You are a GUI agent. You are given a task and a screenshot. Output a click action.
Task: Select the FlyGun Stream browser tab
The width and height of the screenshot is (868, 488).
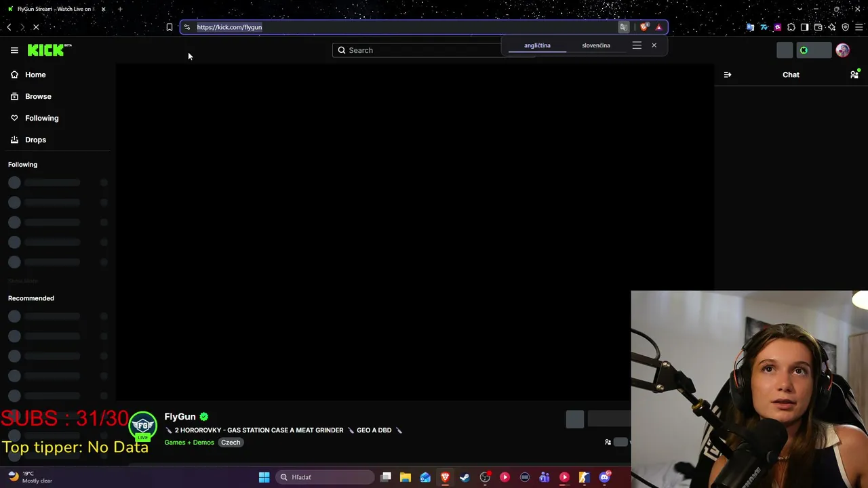[x=57, y=9]
